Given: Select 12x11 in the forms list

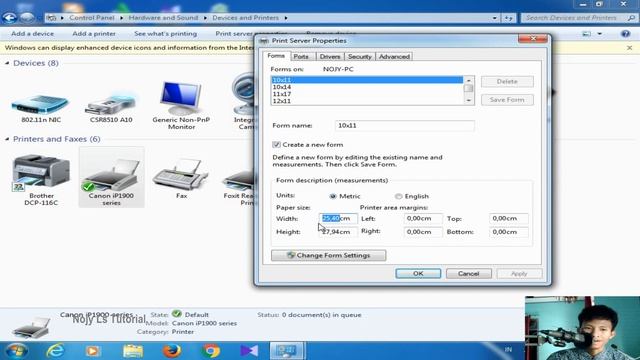Looking at the screenshot, I should point(367,101).
